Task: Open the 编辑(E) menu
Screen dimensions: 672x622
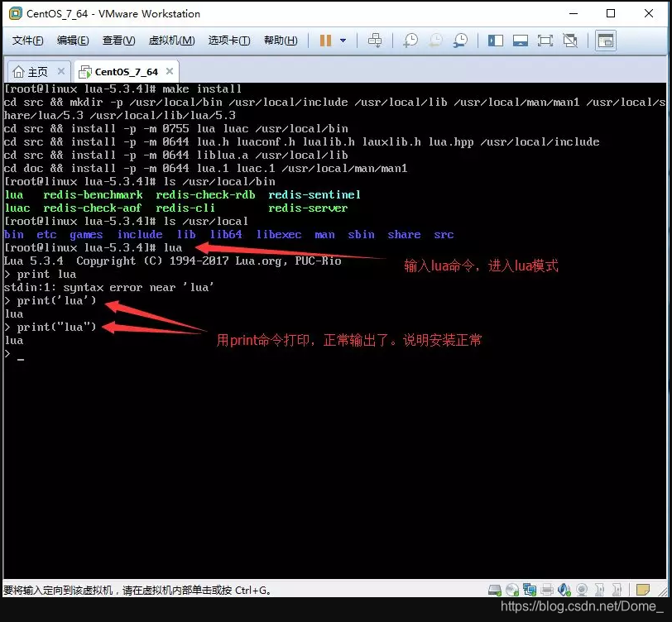Action: pos(73,41)
